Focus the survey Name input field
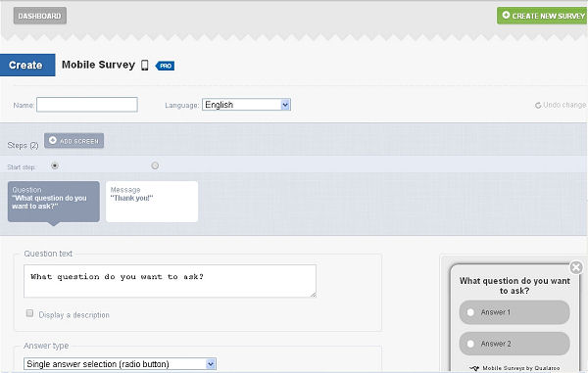588x373 pixels. 87,105
